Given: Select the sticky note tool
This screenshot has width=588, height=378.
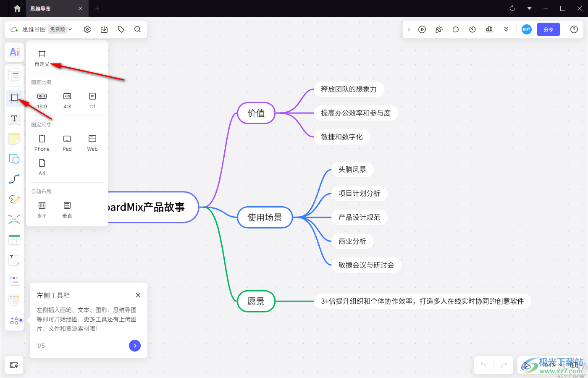Looking at the screenshot, I should [14, 139].
